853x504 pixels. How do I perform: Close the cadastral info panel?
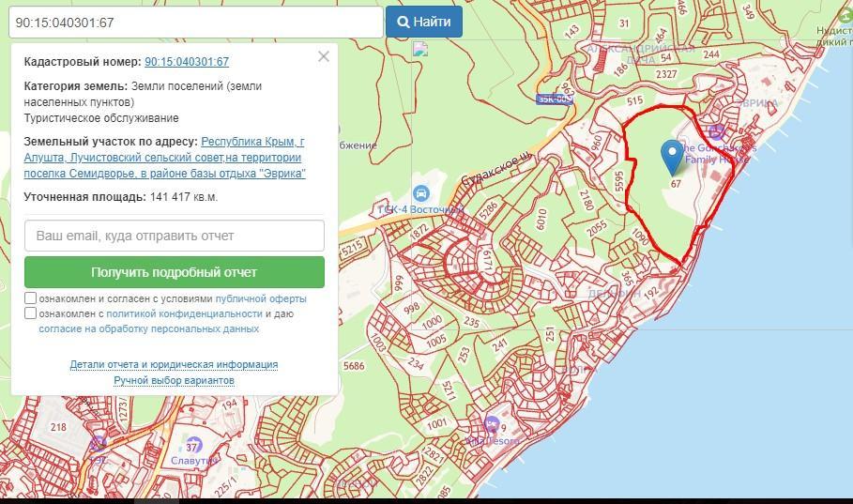tap(324, 56)
